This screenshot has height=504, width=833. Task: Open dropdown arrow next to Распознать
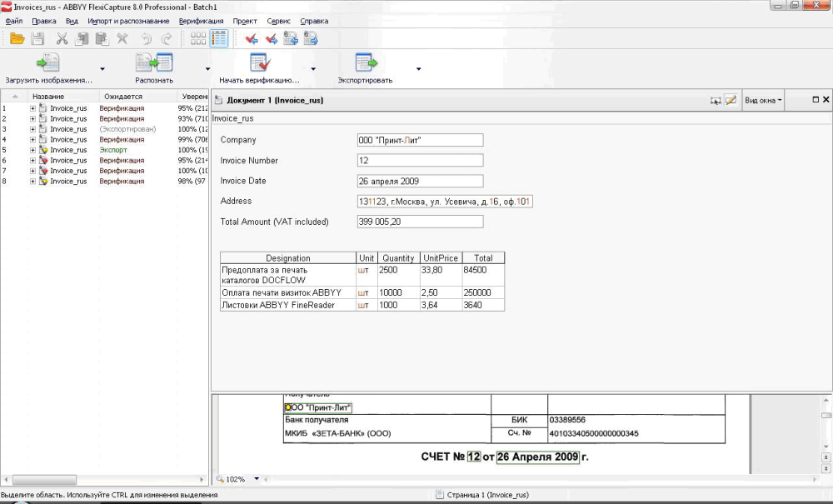click(207, 69)
